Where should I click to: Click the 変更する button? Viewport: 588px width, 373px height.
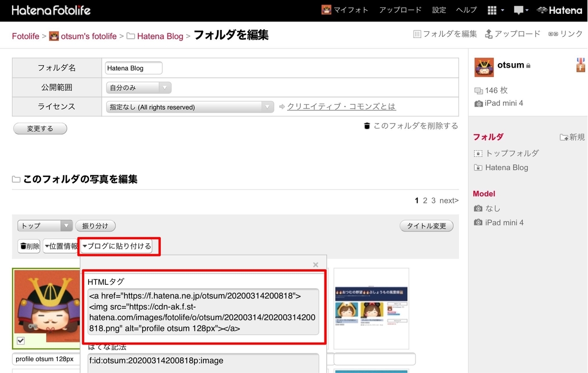click(40, 128)
